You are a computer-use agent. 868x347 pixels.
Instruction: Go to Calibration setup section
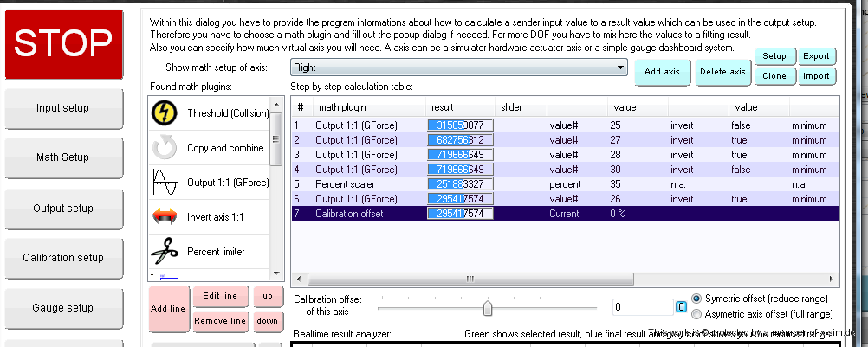pos(62,258)
